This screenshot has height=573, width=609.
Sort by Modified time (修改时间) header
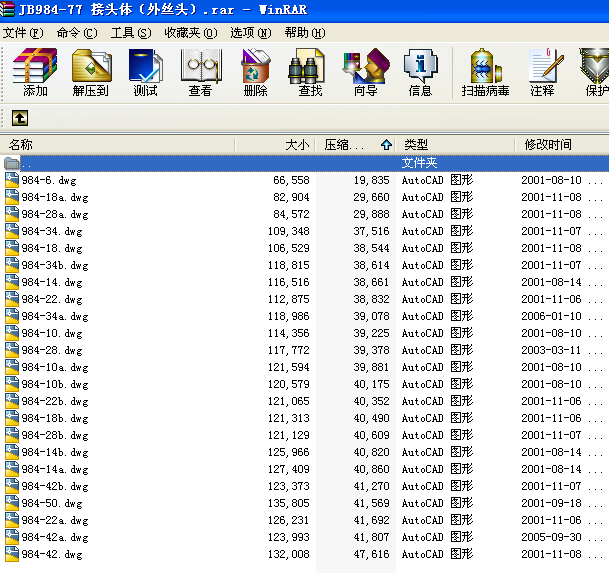562,145
